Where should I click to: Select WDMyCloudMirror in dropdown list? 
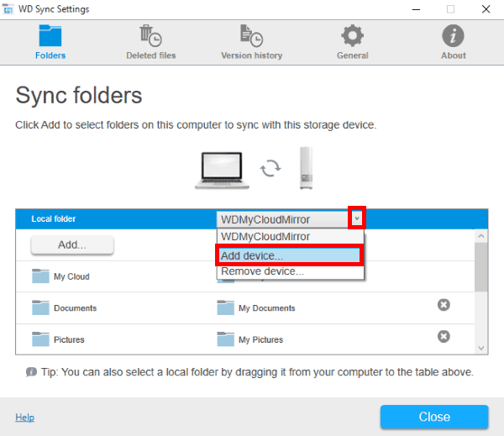coord(291,237)
